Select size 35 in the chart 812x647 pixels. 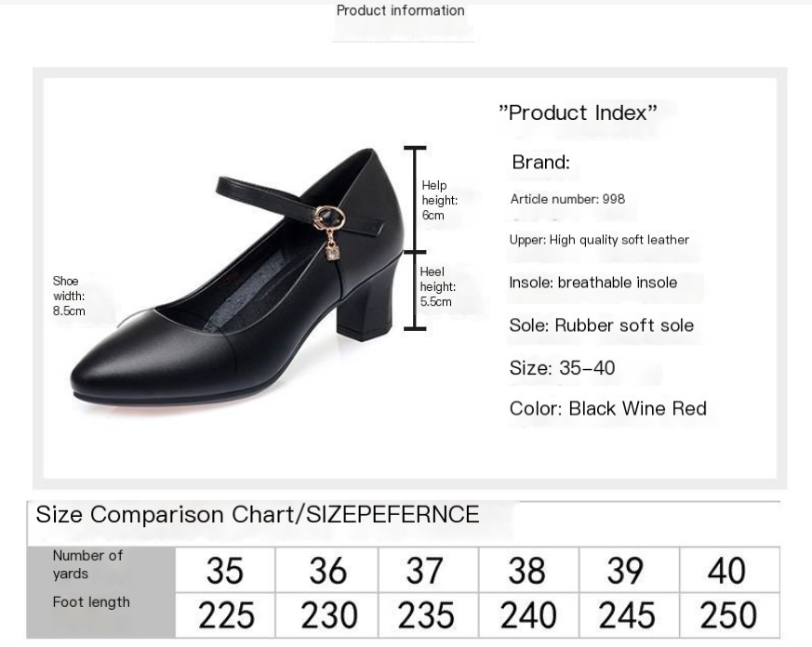pos(224,571)
